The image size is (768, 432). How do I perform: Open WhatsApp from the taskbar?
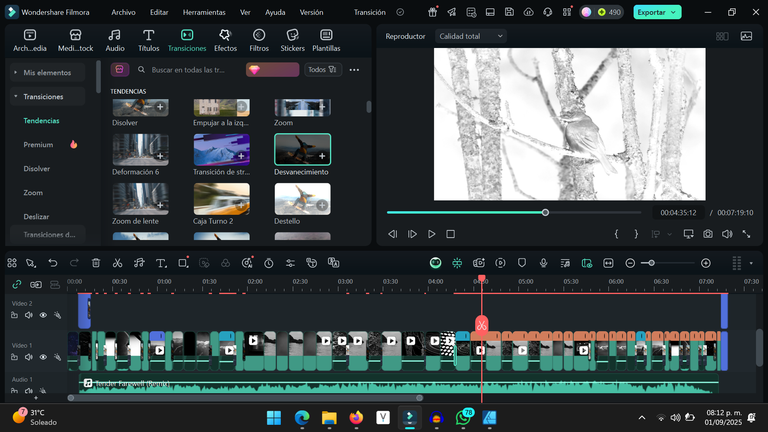coord(463,418)
